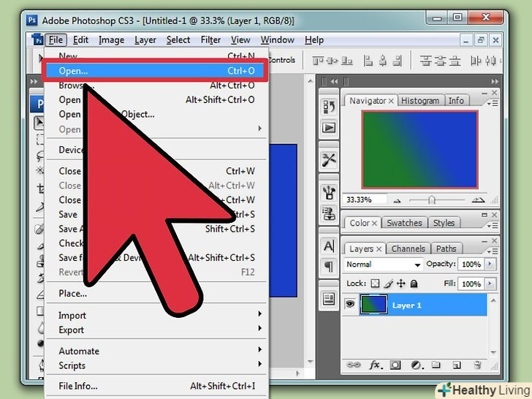The image size is (532, 399).
Task: Open the Opacity slider arrow
Action: click(490, 264)
